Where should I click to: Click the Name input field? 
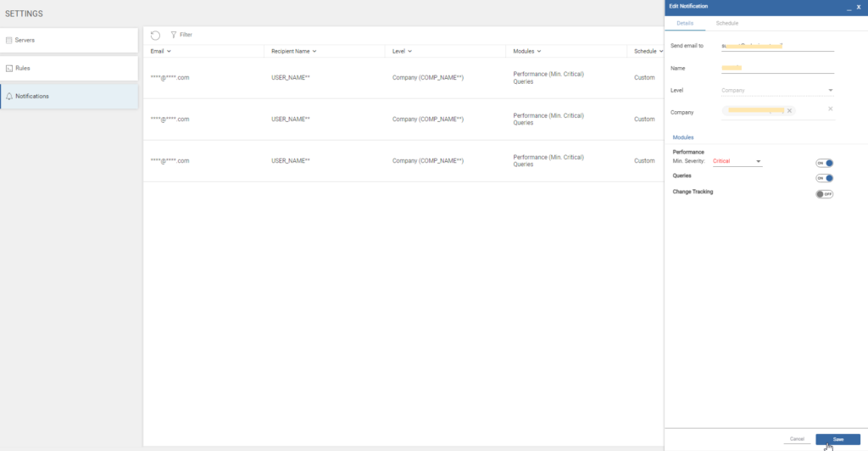pyautogui.click(x=777, y=68)
